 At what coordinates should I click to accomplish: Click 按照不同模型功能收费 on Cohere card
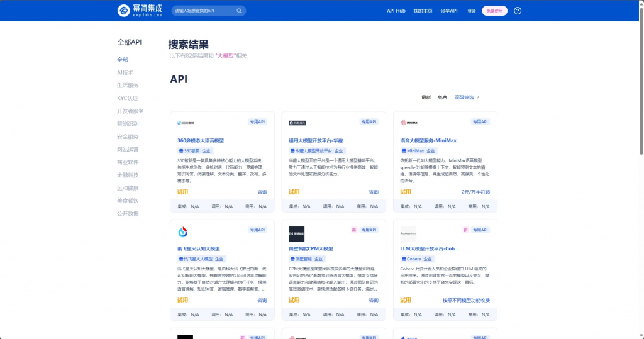pyautogui.click(x=466, y=300)
